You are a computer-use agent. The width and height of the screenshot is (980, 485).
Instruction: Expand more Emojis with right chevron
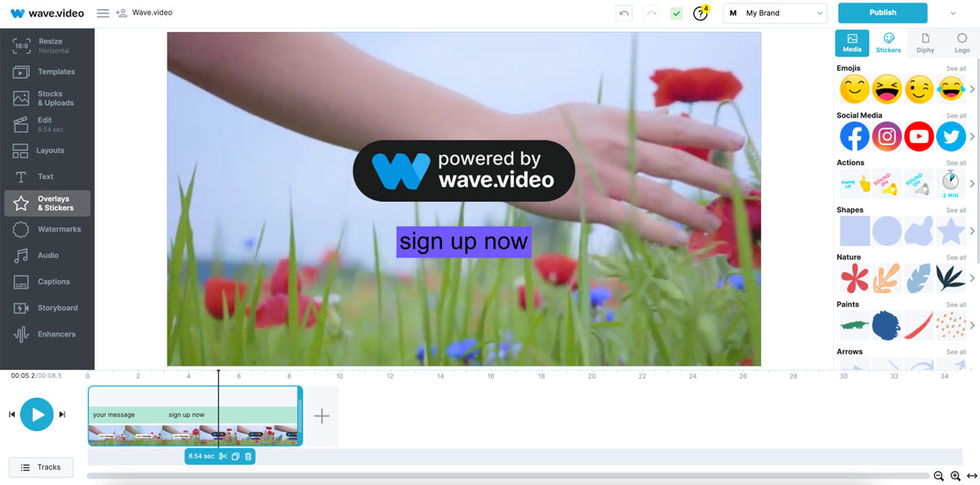click(x=973, y=89)
